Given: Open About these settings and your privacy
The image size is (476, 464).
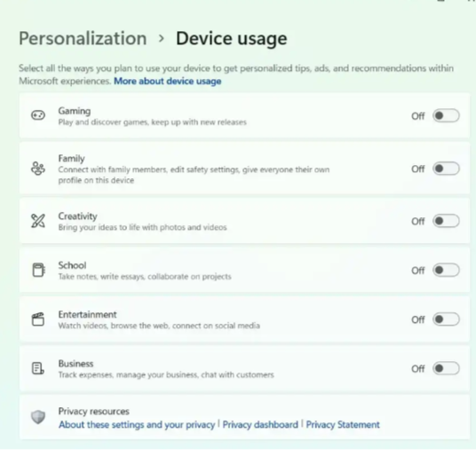Looking at the screenshot, I should (x=137, y=425).
